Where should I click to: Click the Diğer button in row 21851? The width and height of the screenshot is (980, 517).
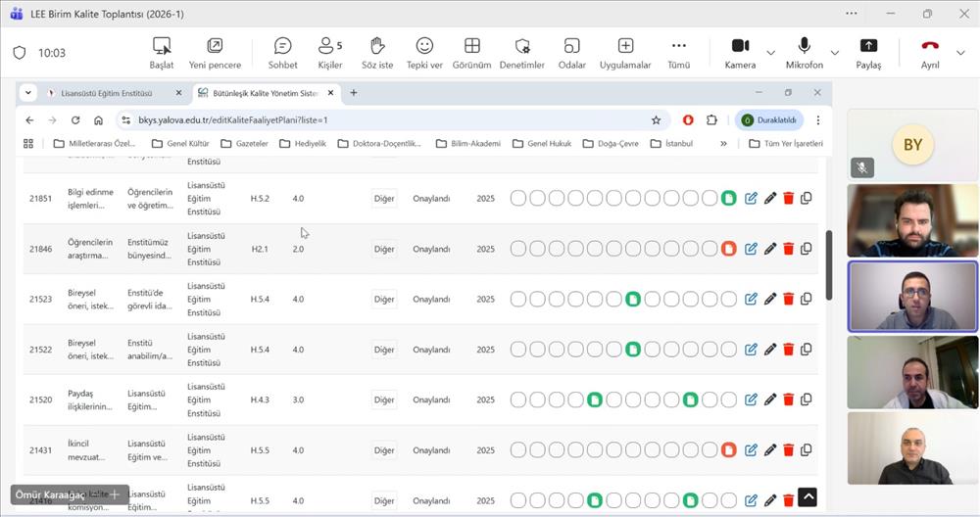point(384,199)
